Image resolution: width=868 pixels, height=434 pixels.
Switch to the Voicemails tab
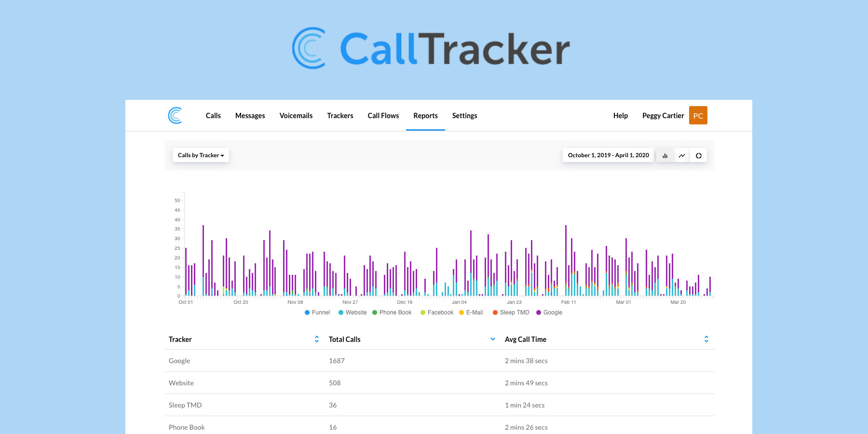[x=296, y=115]
